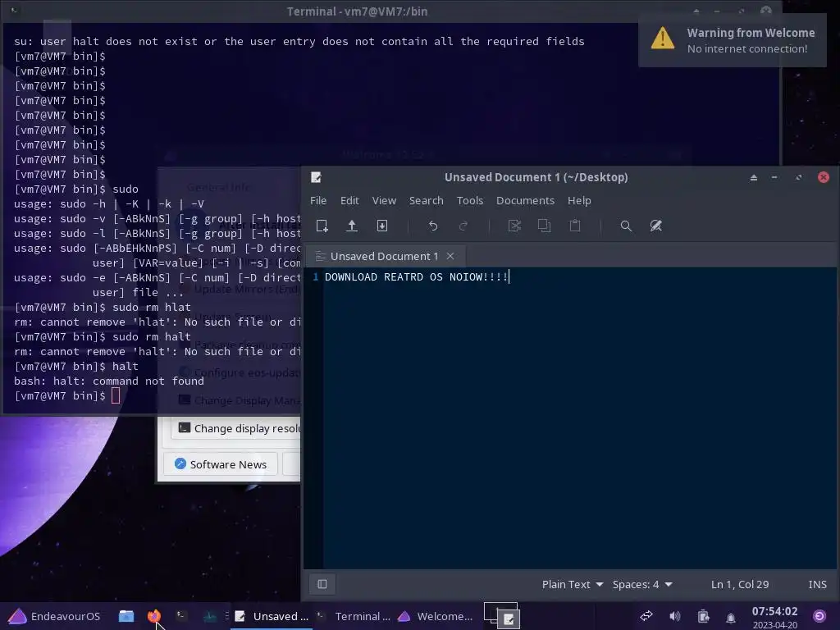The width and height of the screenshot is (840, 630).
Task: Undo the last edit
Action: (x=433, y=226)
